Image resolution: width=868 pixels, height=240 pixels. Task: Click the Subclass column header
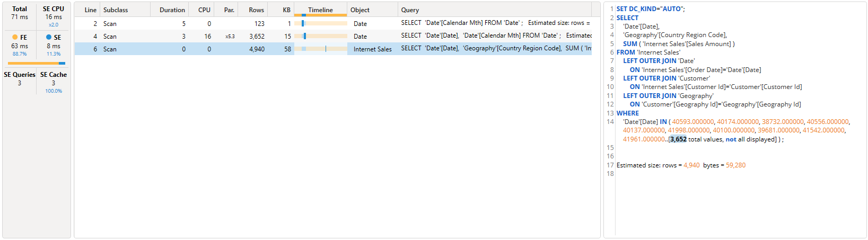pos(116,10)
